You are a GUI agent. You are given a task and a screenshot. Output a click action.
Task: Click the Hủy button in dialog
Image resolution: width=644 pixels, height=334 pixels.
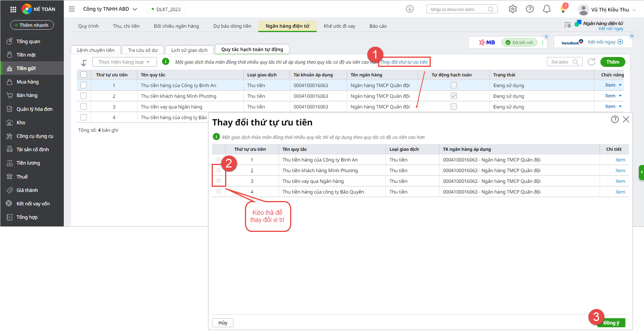[223, 323]
